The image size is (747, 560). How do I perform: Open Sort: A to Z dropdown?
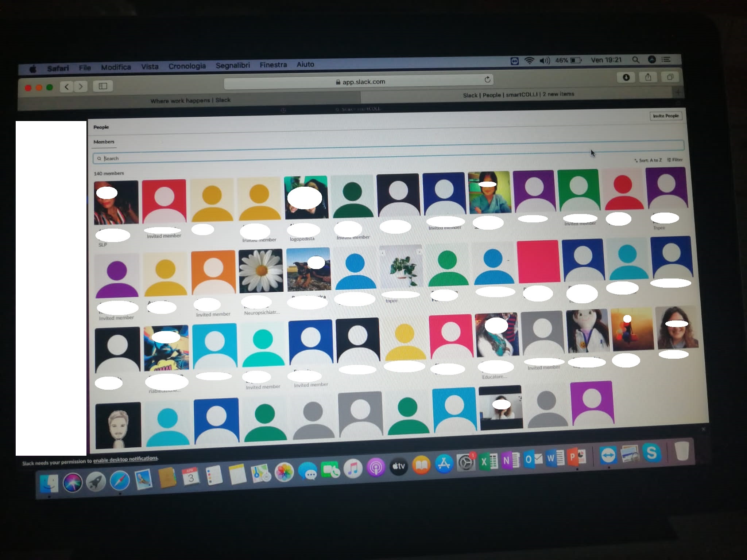tap(648, 160)
